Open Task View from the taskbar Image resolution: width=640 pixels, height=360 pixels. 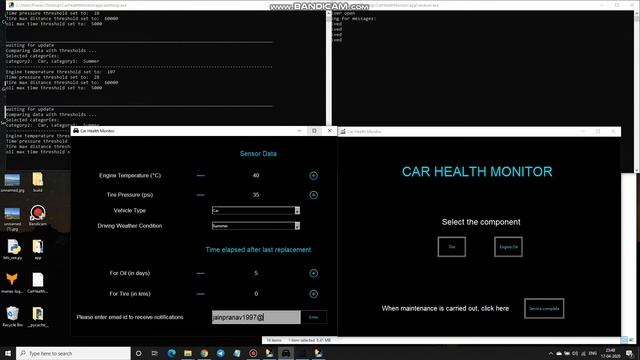(155, 353)
